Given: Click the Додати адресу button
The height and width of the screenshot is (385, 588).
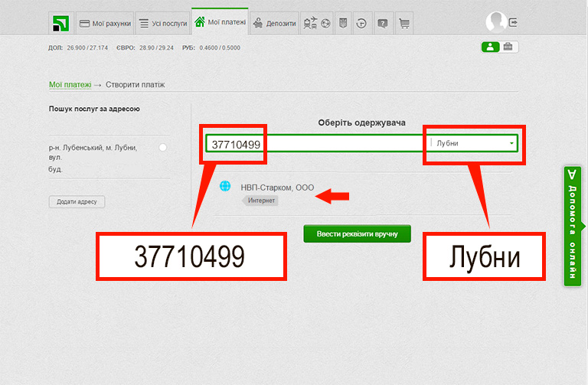Looking at the screenshot, I should (77, 202).
